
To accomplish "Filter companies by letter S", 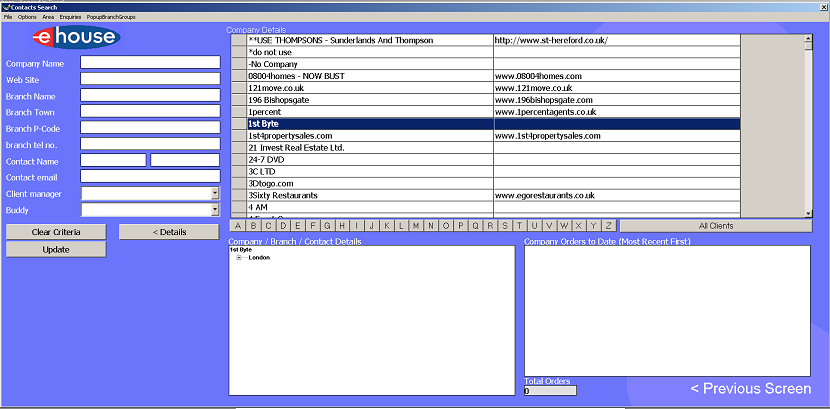I will click(505, 226).
